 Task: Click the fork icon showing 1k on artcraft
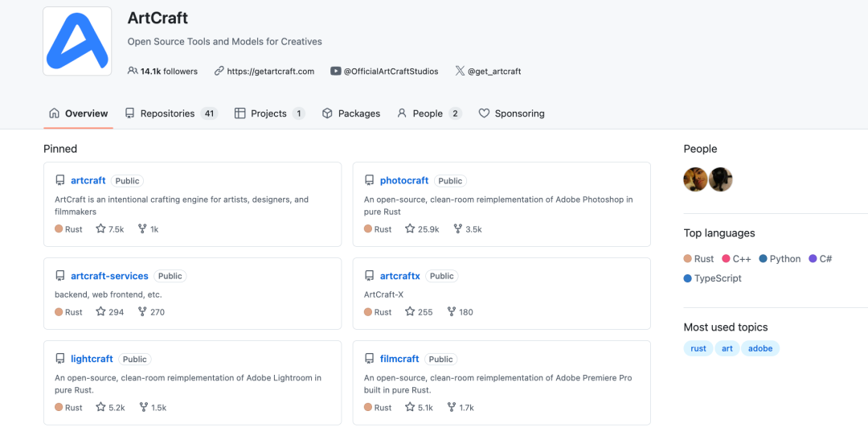click(x=142, y=229)
